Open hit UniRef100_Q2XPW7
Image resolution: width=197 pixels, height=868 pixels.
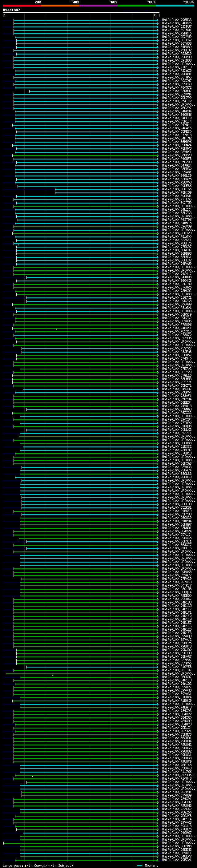(x=177, y=26)
